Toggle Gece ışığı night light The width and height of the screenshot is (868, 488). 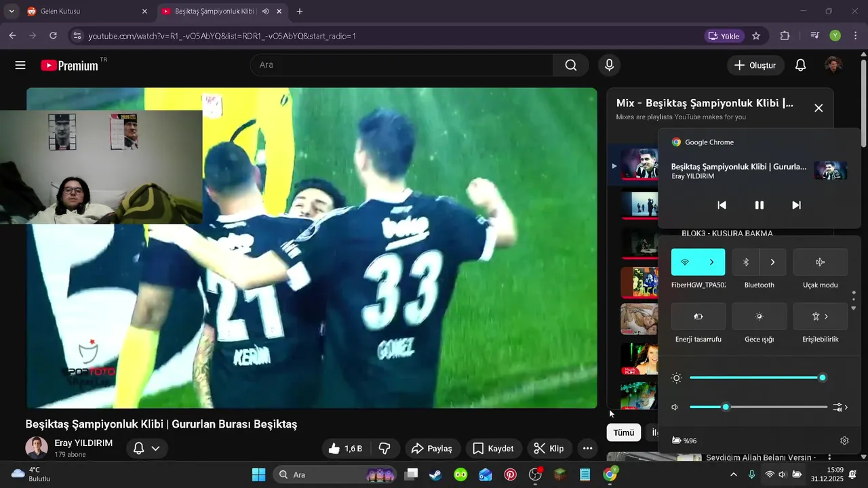click(x=759, y=317)
